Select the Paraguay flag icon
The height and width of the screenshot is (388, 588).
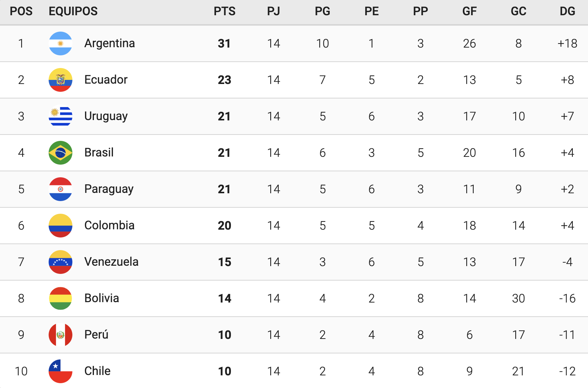click(61, 189)
